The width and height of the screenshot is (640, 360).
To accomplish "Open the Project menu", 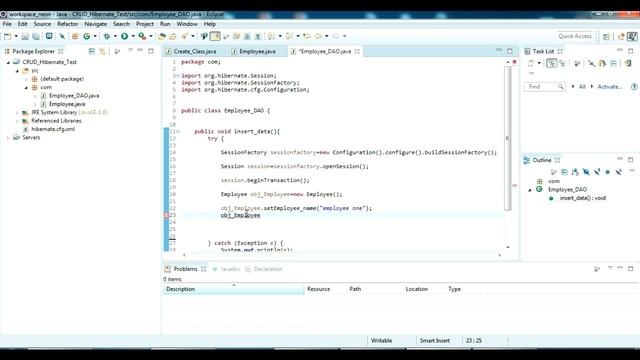I will coord(145,24).
